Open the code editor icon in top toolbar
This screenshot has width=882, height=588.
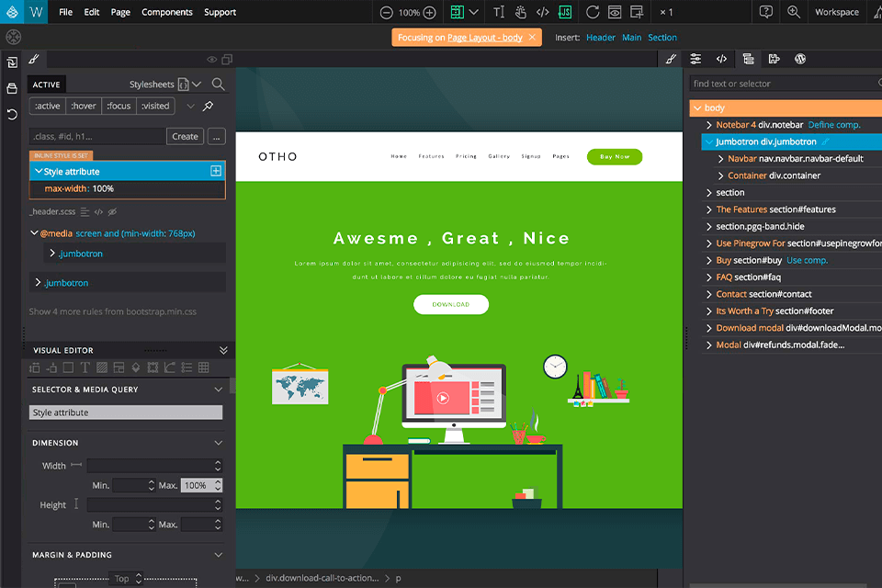point(541,12)
